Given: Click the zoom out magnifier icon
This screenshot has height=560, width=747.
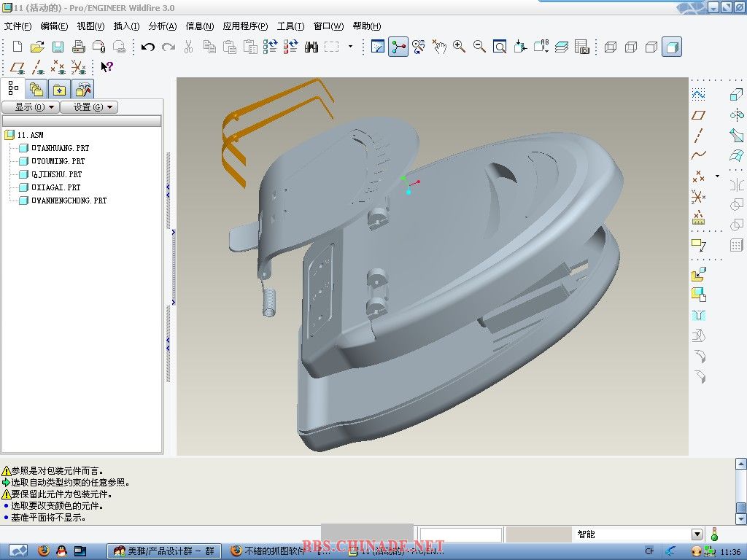Looking at the screenshot, I should click(479, 47).
